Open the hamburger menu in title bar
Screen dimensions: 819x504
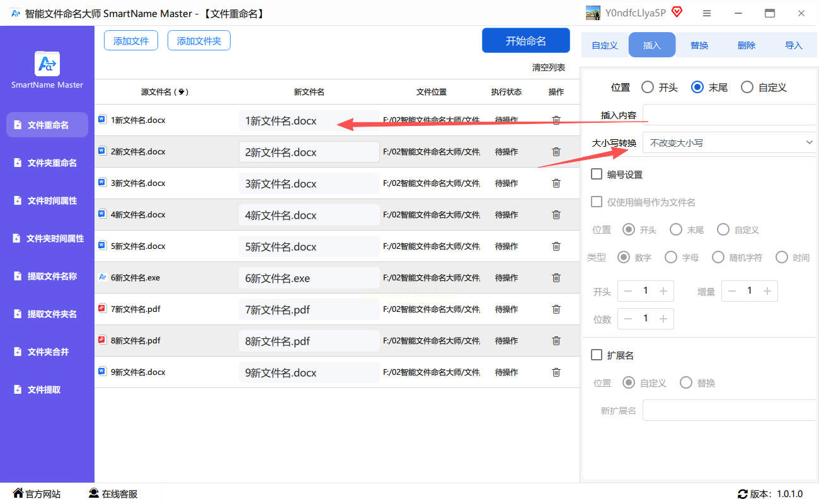click(707, 13)
